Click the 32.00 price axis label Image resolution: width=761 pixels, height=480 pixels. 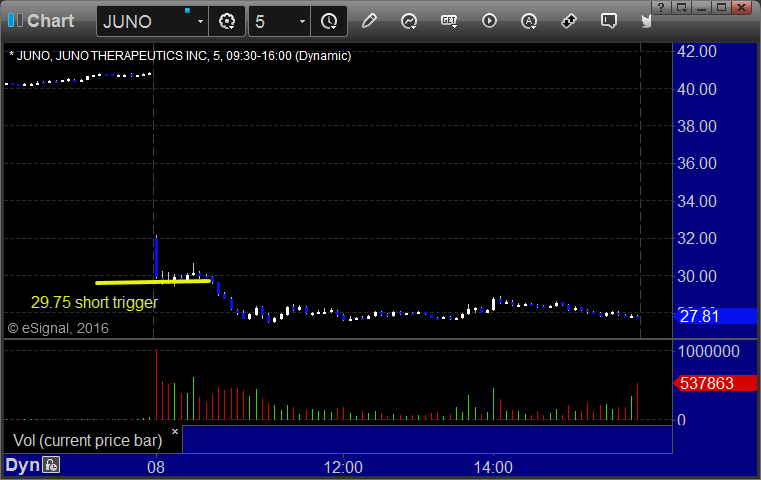tap(697, 238)
